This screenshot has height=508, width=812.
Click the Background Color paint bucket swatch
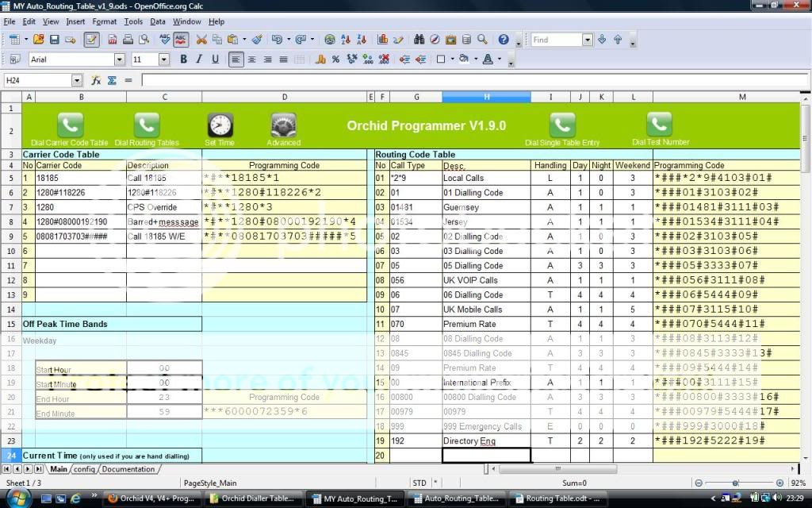464,59
